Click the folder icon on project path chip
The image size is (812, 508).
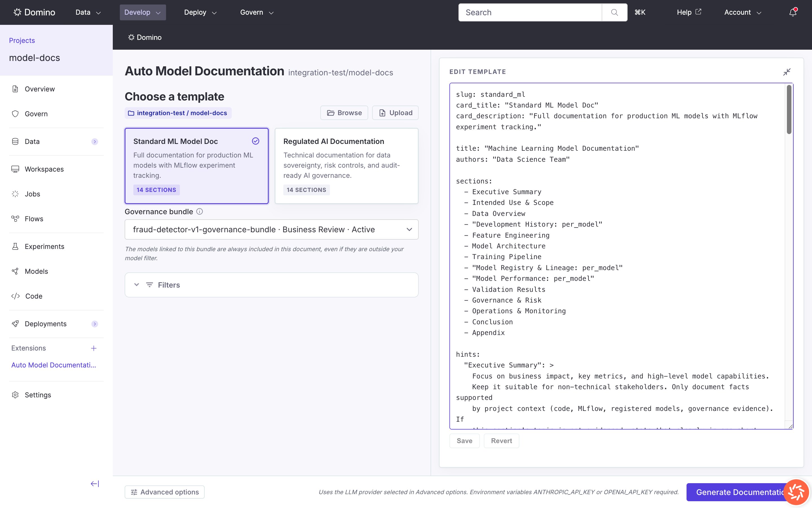tap(131, 113)
